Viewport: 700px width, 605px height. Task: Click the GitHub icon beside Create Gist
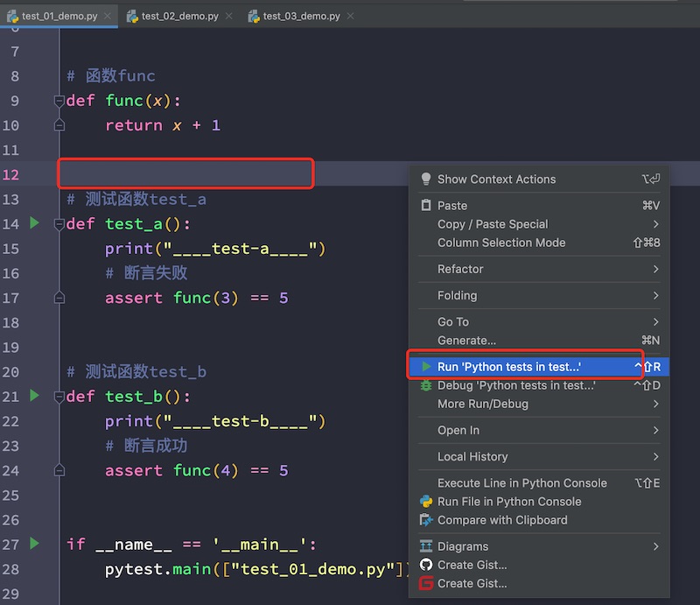click(x=426, y=565)
